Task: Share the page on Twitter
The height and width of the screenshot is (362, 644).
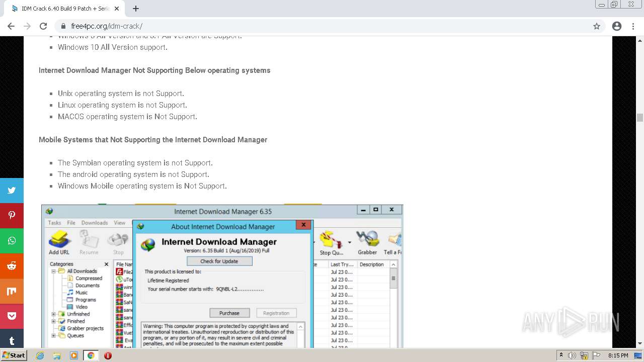Action: (x=12, y=191)
